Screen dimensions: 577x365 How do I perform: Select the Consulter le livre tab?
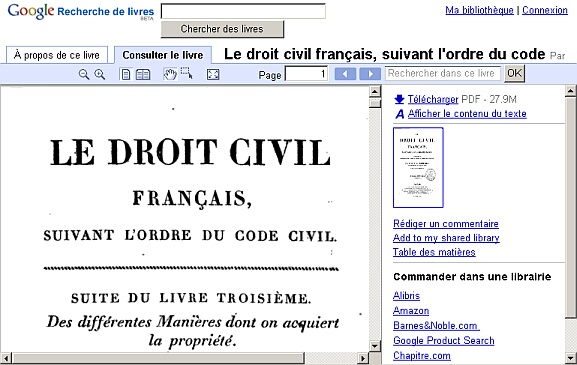tap(163, 55)
